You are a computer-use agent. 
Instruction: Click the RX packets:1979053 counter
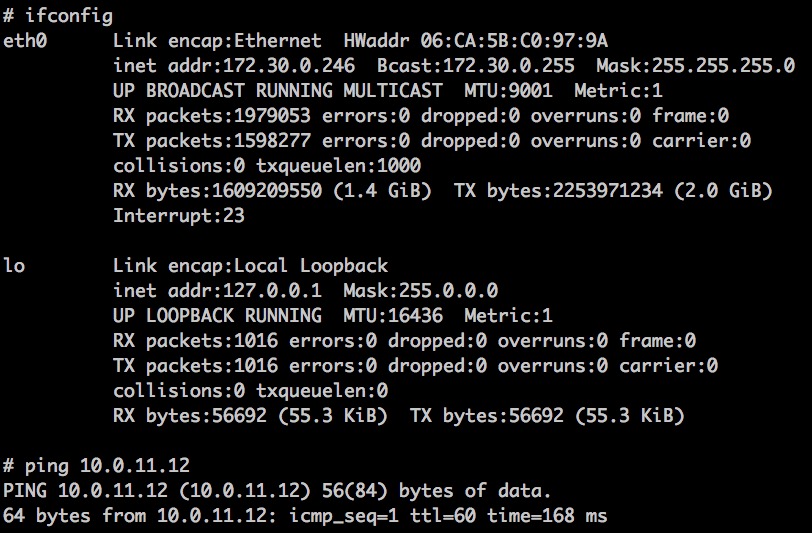[x=212, y=116]
